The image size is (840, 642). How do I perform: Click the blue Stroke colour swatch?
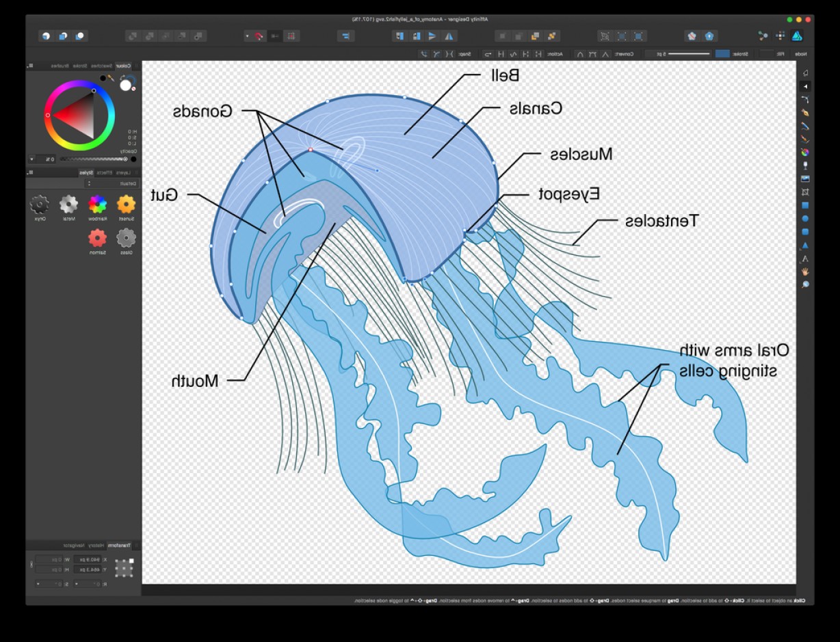722,53
